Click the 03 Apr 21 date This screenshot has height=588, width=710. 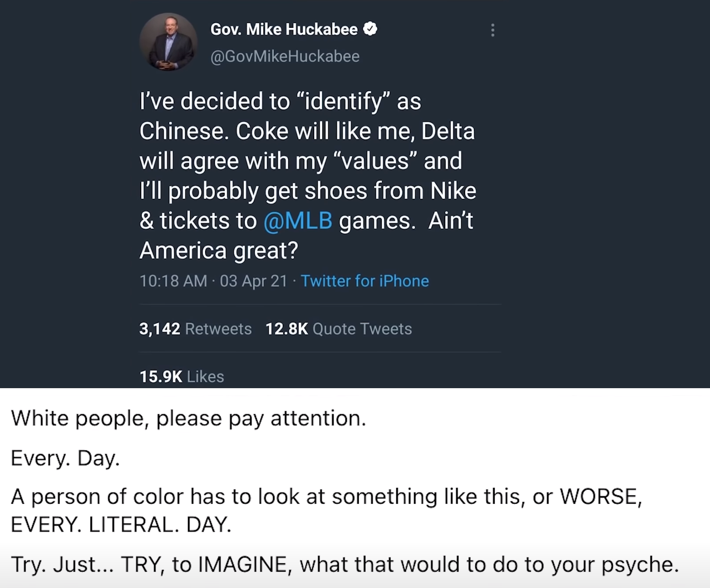click(253, 281)
